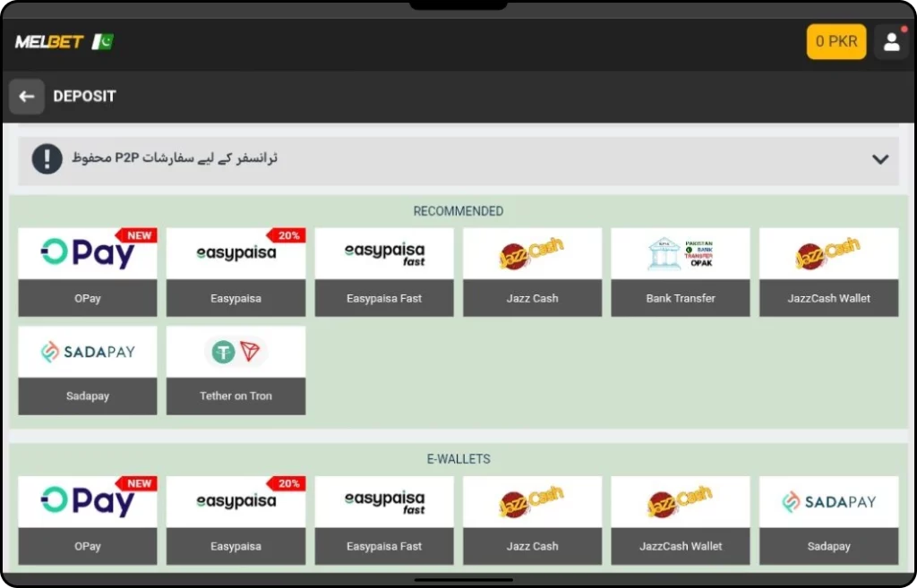Click Easypaisa label in Recommended
Viewport: 917px width, 588px height.
click(236, 298)
